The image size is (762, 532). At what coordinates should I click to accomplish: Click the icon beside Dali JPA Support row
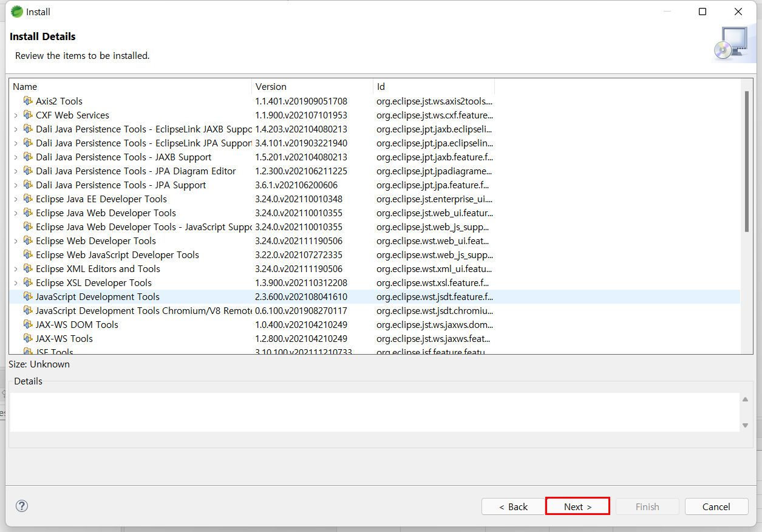28,185
